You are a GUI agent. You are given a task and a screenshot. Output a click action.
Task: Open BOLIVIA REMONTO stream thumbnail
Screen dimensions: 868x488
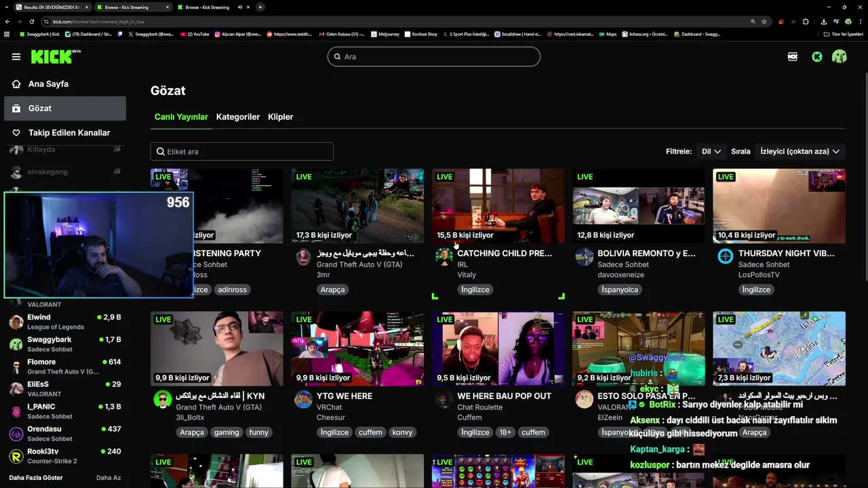pos(638,206)
